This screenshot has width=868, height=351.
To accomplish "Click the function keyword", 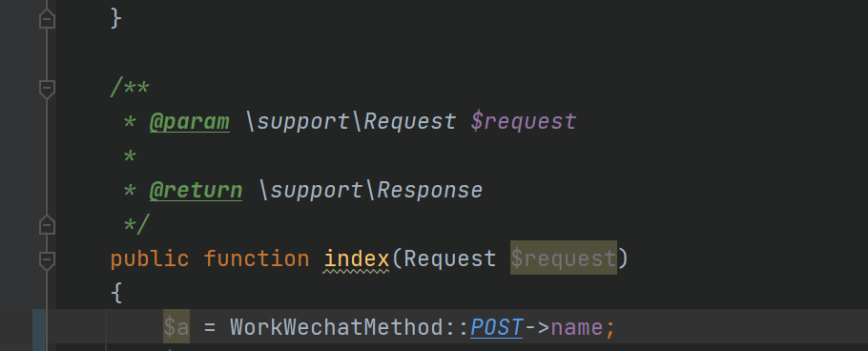I will 257,258.
